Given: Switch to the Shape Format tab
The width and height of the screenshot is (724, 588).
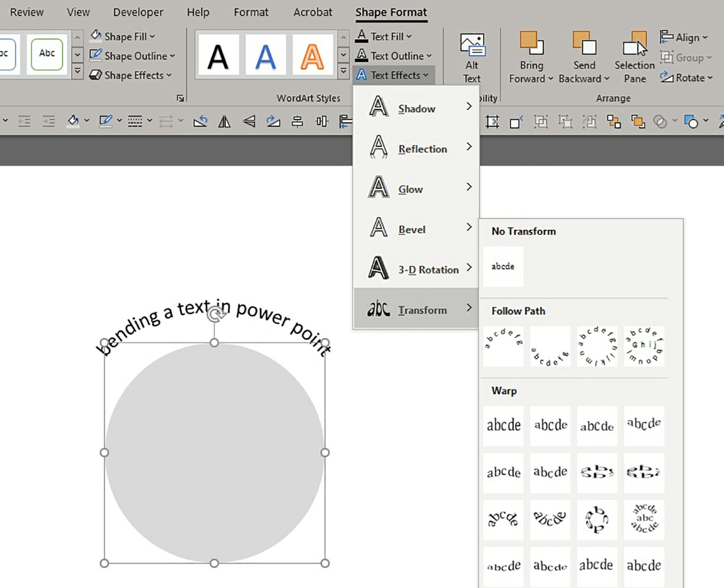Looking at the screenshot, I should (391, 12).
